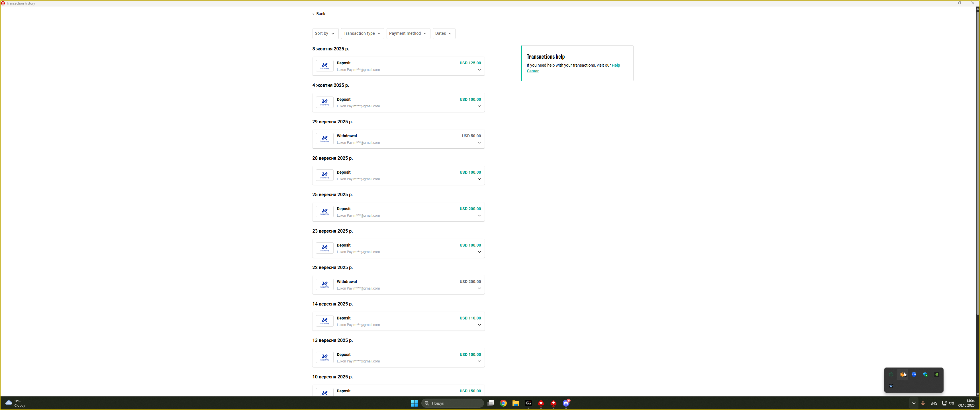The width and height of the screenshot is (980, 410).
Task: Click the Luxon Pay logo on USD 50.00 withdrawal
Action: tap(324, 139)
